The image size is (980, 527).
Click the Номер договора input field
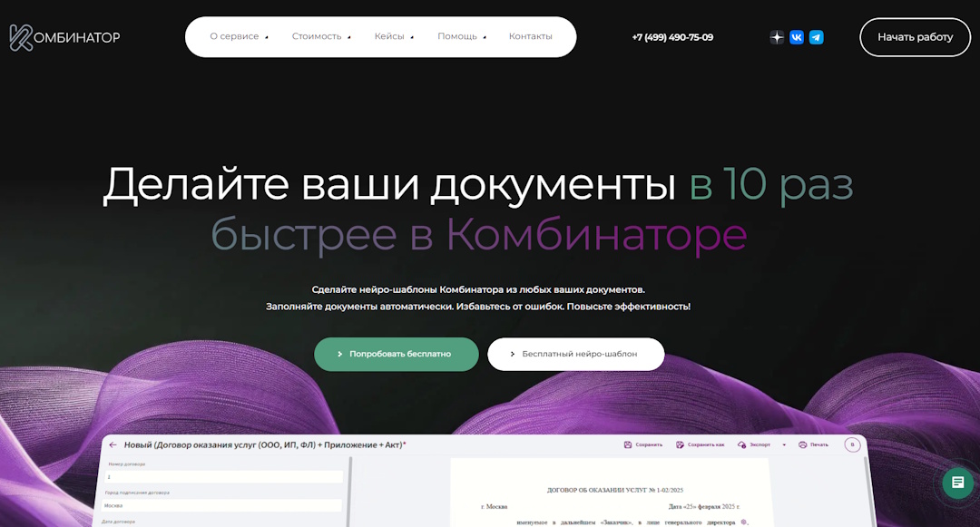click(x=222, y=476)
